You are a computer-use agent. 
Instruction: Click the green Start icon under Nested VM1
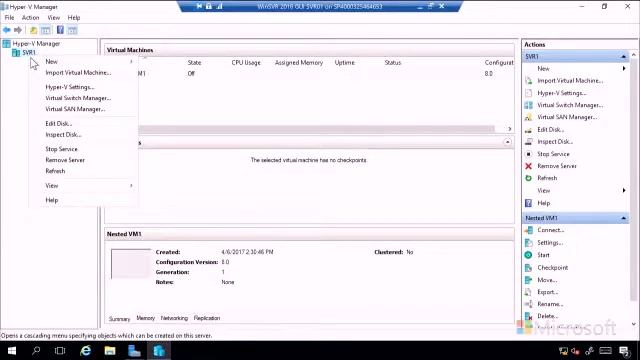point(529,255)
